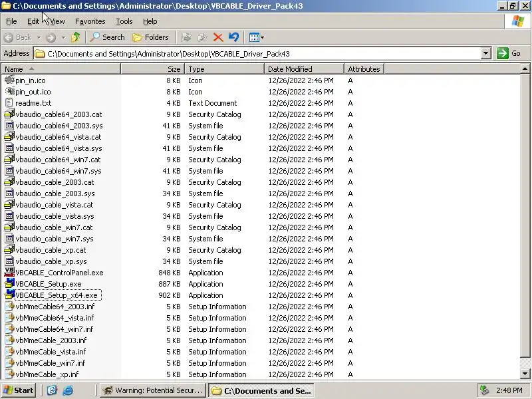Sort files by Type column
Image resolution: width=532 pixels, height=399 pixels.
tap(224, 69)
